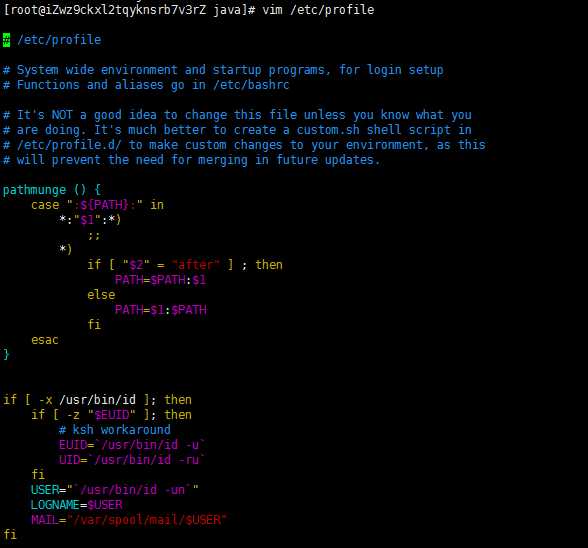
Task: Click the 'UID=`/usr/bin/id -ru`' line
Action: tap(132, 460)
